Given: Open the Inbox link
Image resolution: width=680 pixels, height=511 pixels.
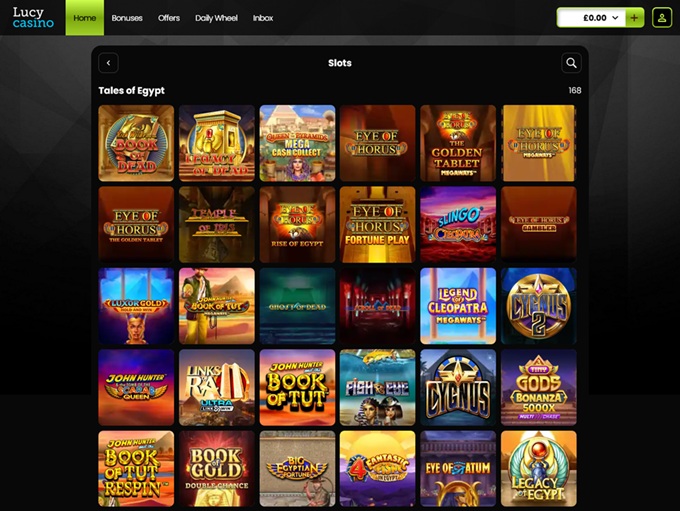Looking at the screenshot, I should tap(263, 18).
